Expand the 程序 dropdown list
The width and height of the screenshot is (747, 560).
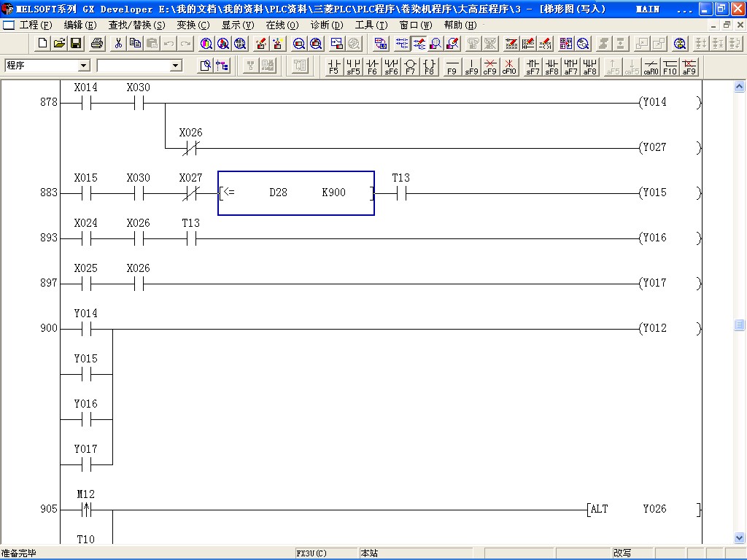84,65
